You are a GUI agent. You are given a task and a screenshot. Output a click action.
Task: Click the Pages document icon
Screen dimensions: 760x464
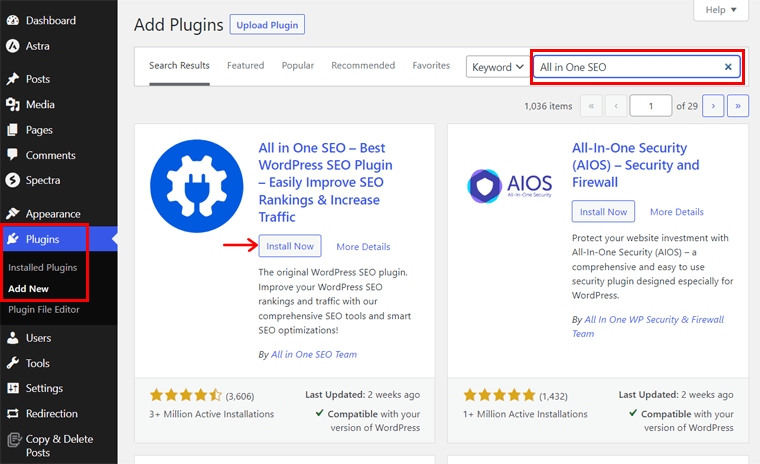tap(13, 130)
